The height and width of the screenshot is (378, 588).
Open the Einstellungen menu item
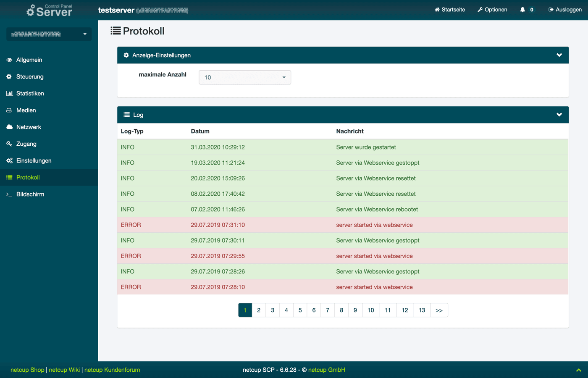(34, 161)
